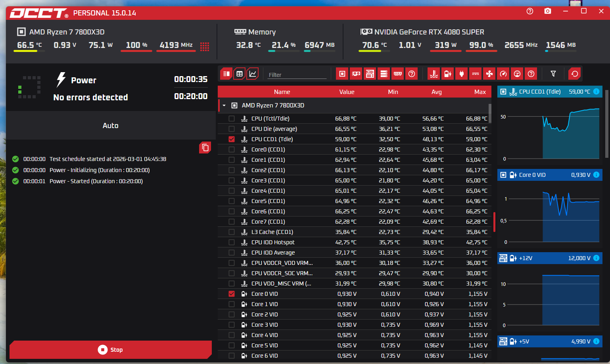Screen dimensions: 610x364
Task: Open info for +12V graph
Action: tap(596, 258)
